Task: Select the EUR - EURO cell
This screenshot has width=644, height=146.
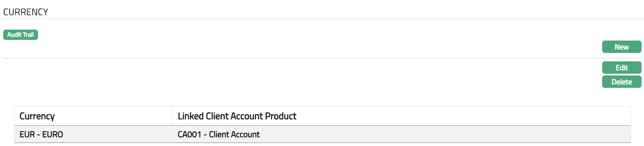Action: click(x=41, y=134)
